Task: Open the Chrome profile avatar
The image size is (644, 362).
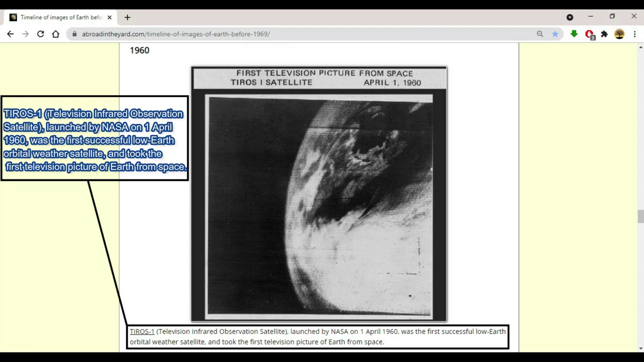Action: click(x=619, y=34)
